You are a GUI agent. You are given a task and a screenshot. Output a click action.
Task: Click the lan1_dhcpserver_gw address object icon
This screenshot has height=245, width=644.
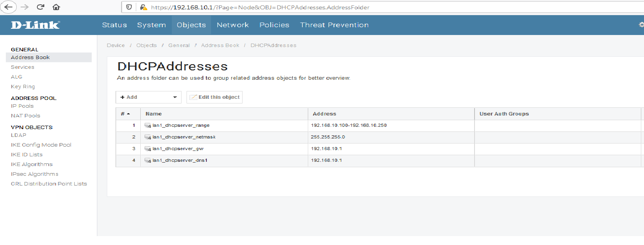pyautogui.click(x=148, y=149)
